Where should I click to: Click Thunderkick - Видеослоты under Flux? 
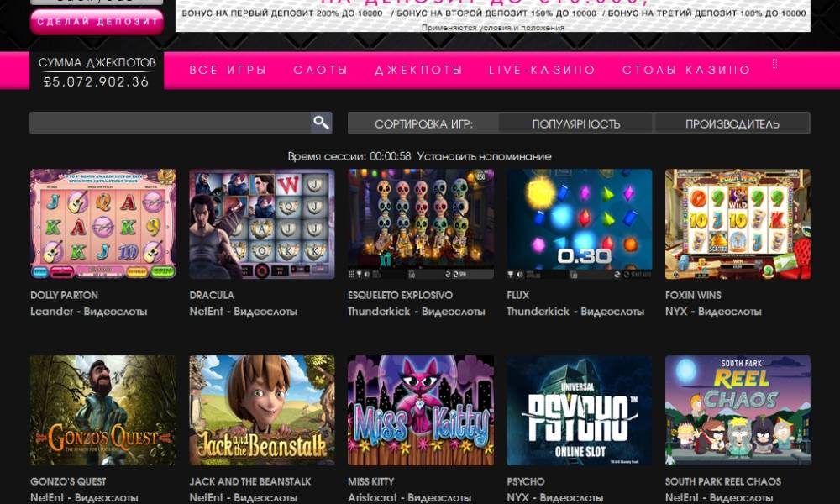click(575, 311)
